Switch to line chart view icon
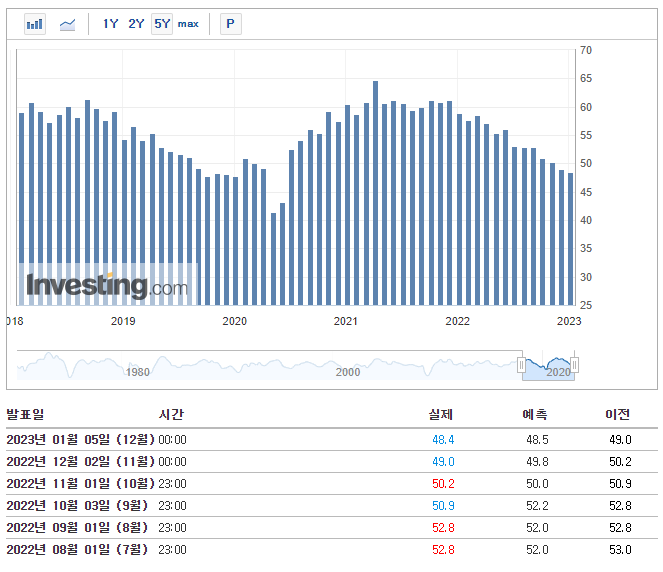The width and height of the screenshot is (663, 572). 67,25
